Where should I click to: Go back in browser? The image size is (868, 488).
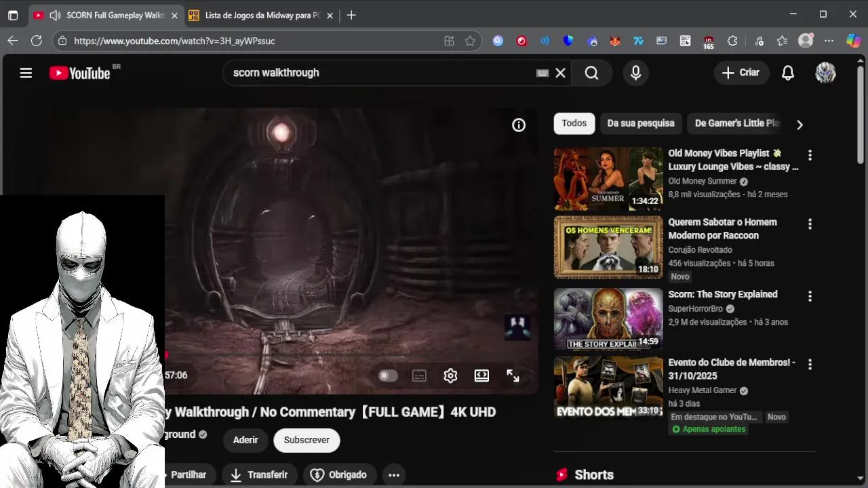coord(13,41)
